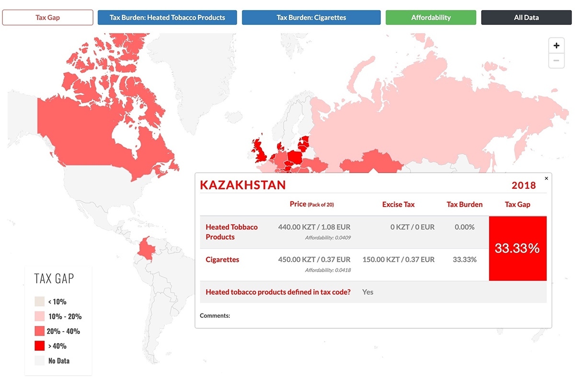Click the Heated Tobacco Products row label
The image size is (575, 392).
click(231, 232)
